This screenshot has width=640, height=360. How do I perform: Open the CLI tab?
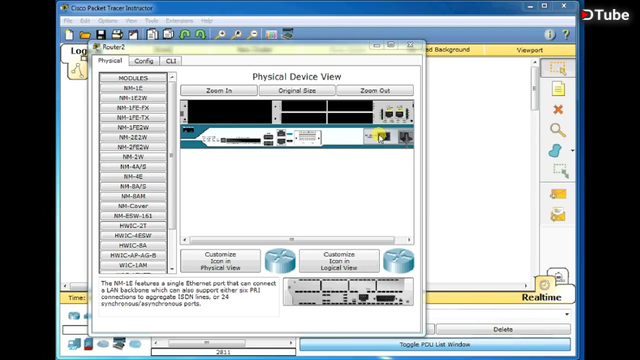(x=171, y=61)
